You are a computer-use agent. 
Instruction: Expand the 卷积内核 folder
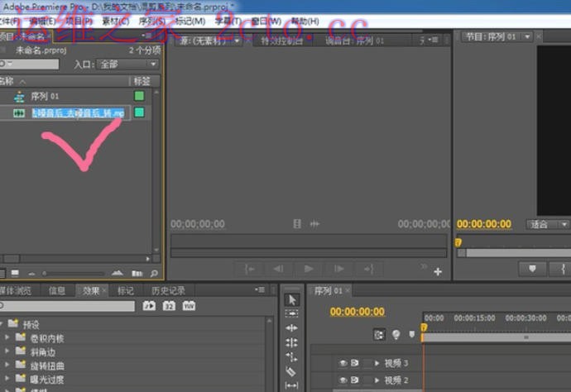pyautogui.click(x=7, y=337)
